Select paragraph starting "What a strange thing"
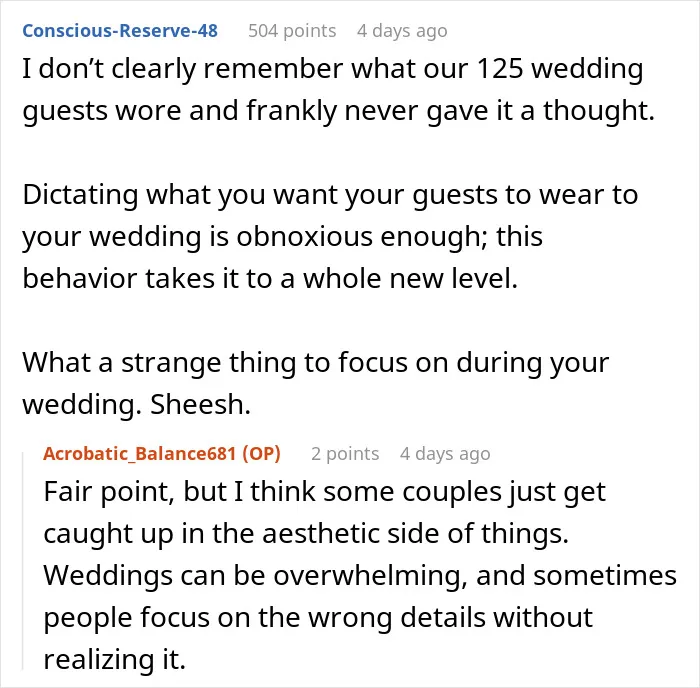The image size is (700, 688). (316, 383)
